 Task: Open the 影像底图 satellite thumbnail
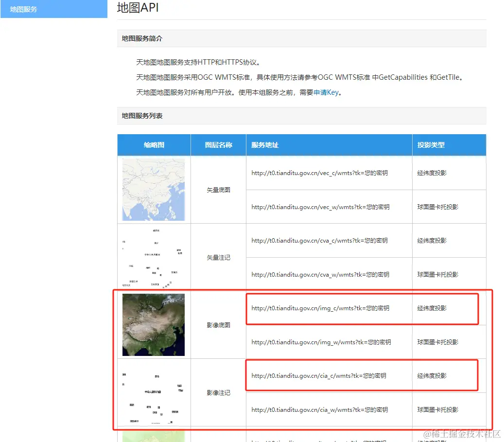[153, 325]
